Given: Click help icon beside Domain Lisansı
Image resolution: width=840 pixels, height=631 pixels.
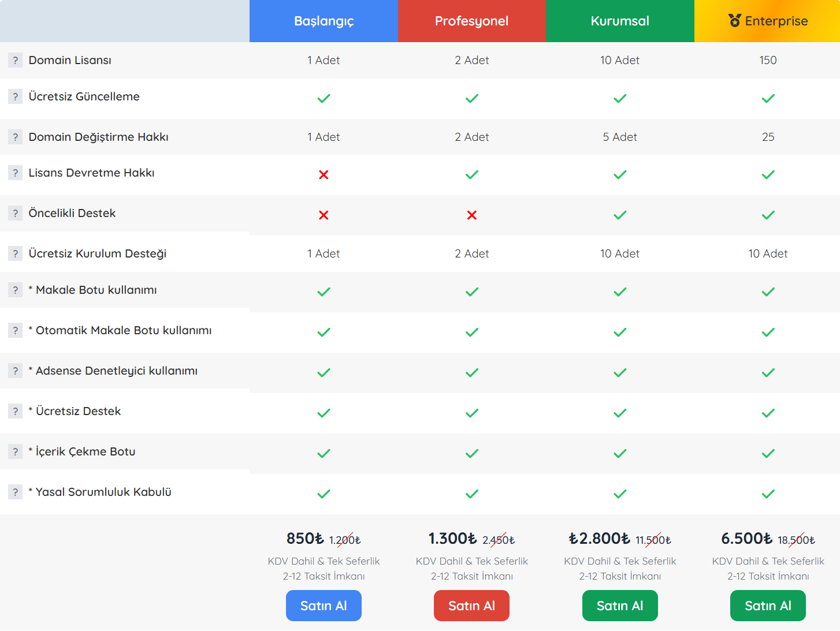Looking at the screenshot, I should pos(15,60).
